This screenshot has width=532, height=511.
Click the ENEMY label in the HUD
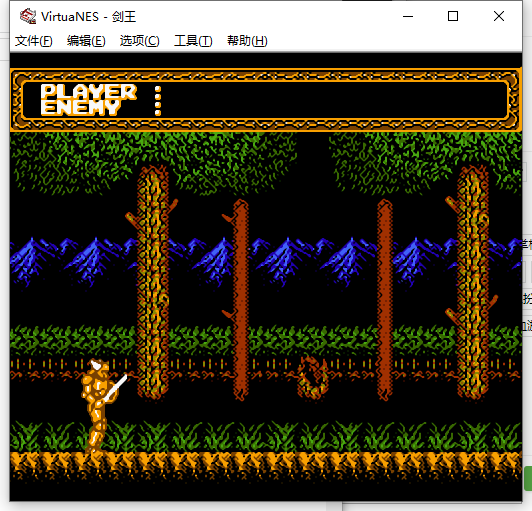point(81,108)
